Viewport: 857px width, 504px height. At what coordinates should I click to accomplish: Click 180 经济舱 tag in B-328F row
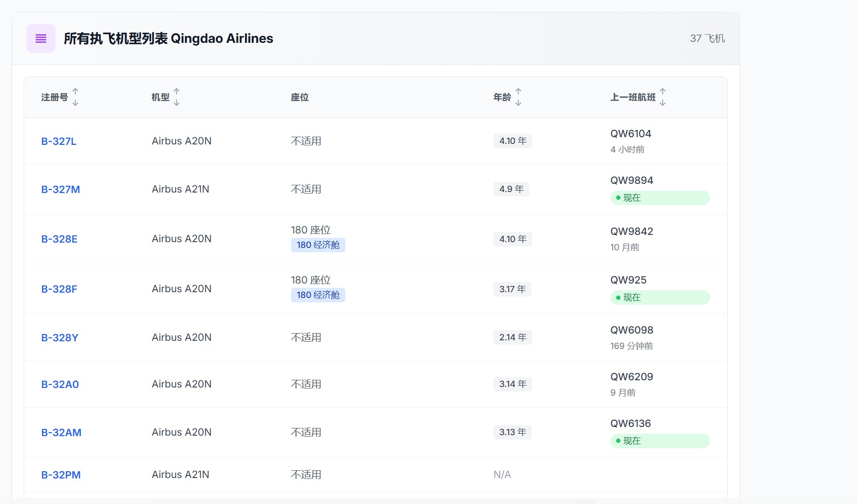coord(318,295)
